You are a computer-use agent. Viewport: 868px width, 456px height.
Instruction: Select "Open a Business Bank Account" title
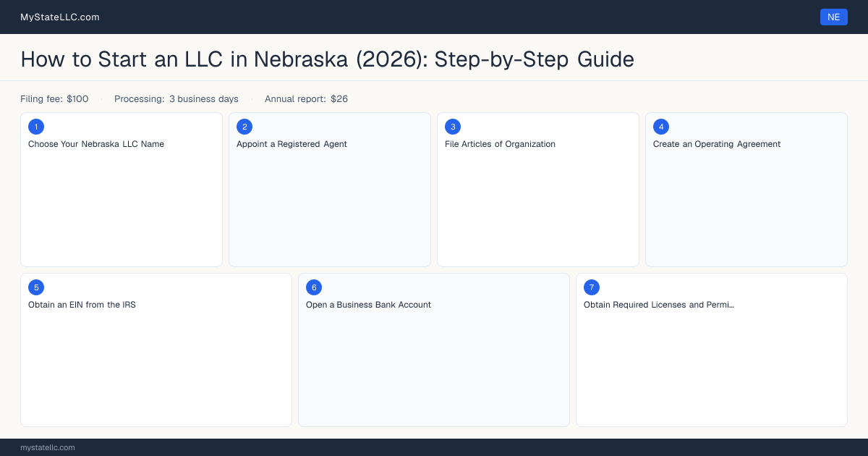coord(368,305)
